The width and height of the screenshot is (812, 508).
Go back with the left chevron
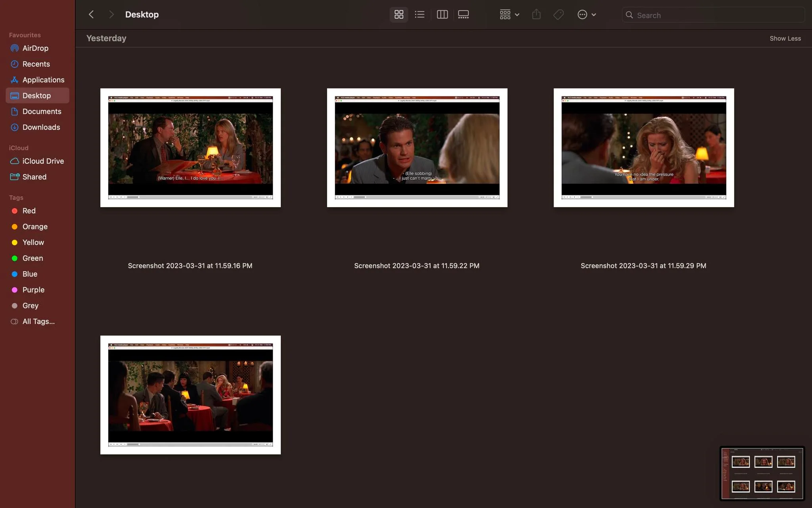pyautogui.click(x=91, y=15)
